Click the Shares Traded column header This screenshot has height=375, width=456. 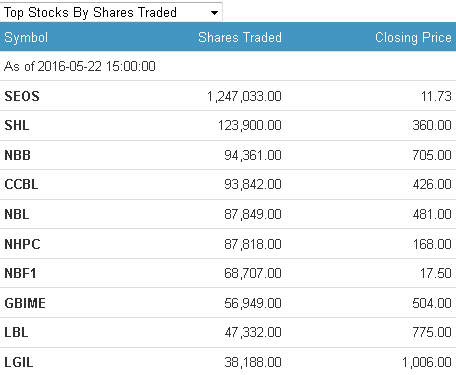pyautogui.click(x=240, y=37)
